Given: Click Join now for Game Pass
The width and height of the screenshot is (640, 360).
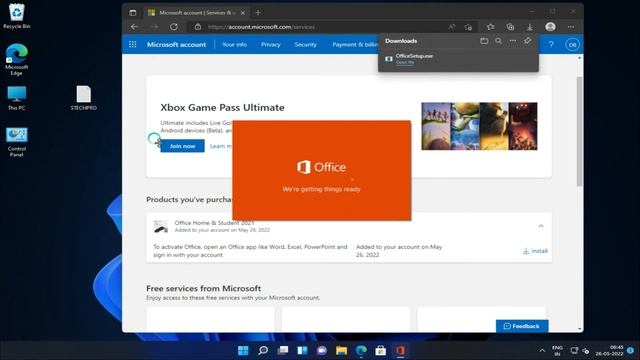Looking at the screenshot, I should pyautogui.click(x=182, y=146).
